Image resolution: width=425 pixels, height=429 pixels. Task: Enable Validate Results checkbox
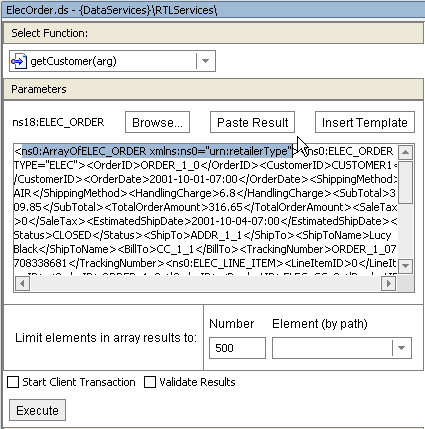pos(150,382)
